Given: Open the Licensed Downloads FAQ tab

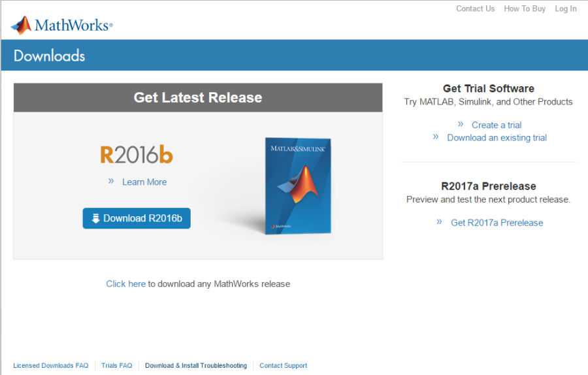Looking at the screenshot, I should click(51, 366).
